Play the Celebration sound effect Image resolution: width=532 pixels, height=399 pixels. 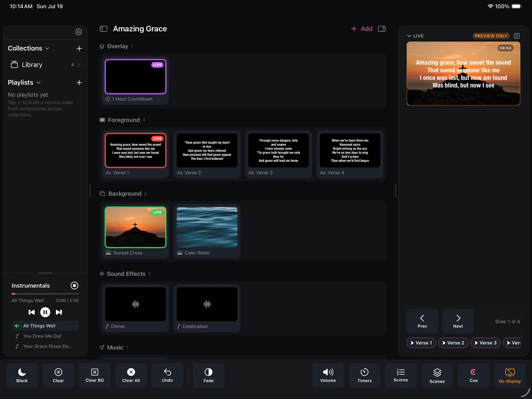tap(207, 308)
